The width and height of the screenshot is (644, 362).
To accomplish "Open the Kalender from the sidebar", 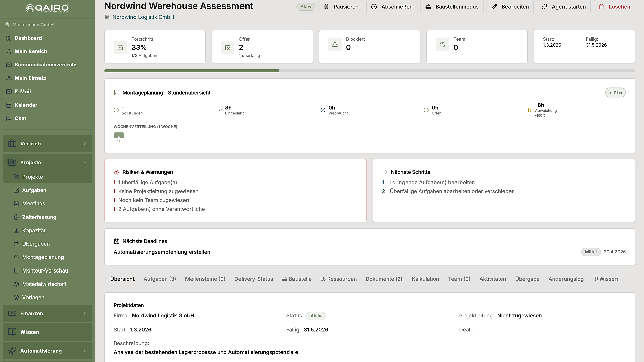I will pyautogui.click(x=26, y=105).
